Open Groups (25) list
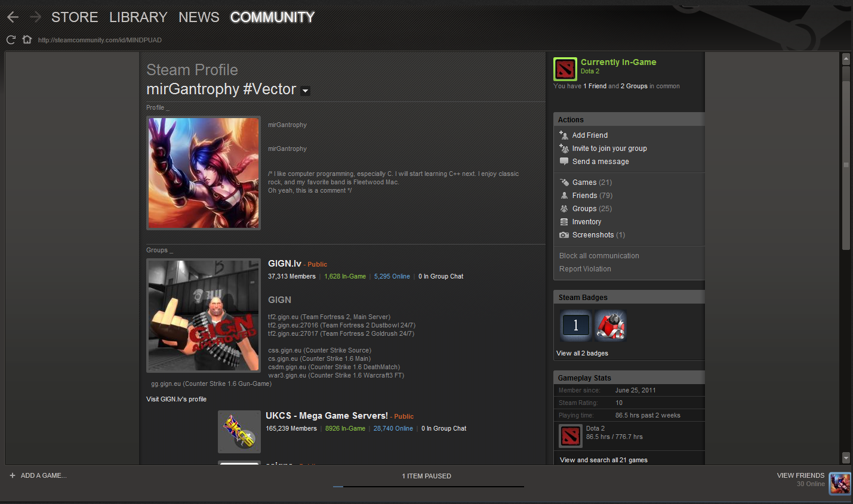This screenshot has height=504, width=853. (592, 209)
